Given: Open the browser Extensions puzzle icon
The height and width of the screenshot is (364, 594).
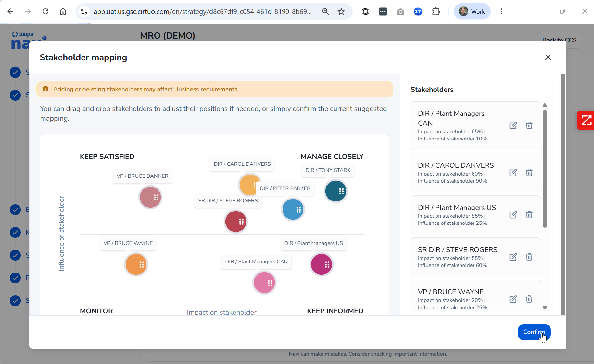Looking at the screenshot, I should [436, 12].
